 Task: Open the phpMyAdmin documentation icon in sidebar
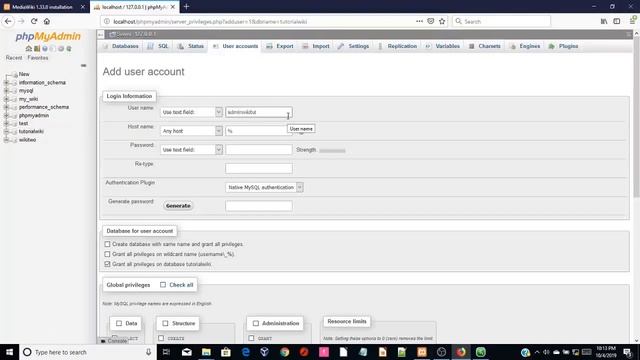coord(45,49)
